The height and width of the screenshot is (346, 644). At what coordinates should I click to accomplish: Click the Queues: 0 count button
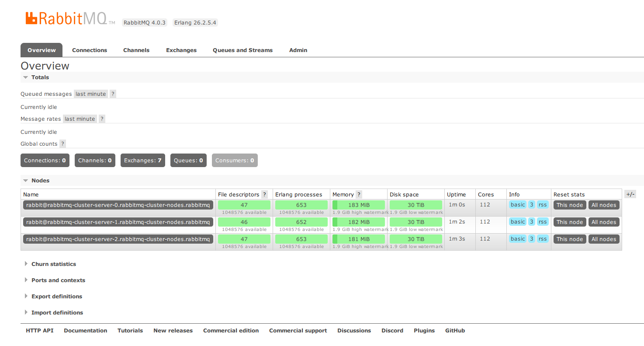click(x=188, y=161)
